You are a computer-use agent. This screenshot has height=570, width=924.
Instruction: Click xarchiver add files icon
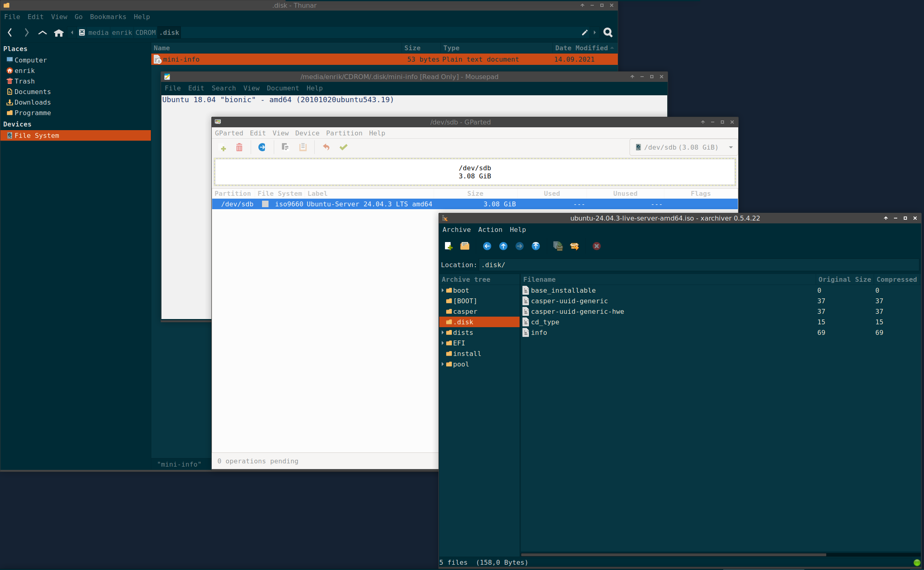(x=558, y=246)
